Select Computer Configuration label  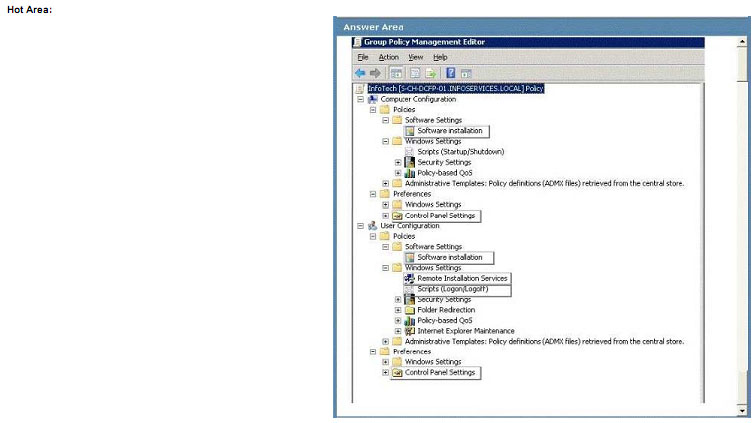click(x=418, y=99)
